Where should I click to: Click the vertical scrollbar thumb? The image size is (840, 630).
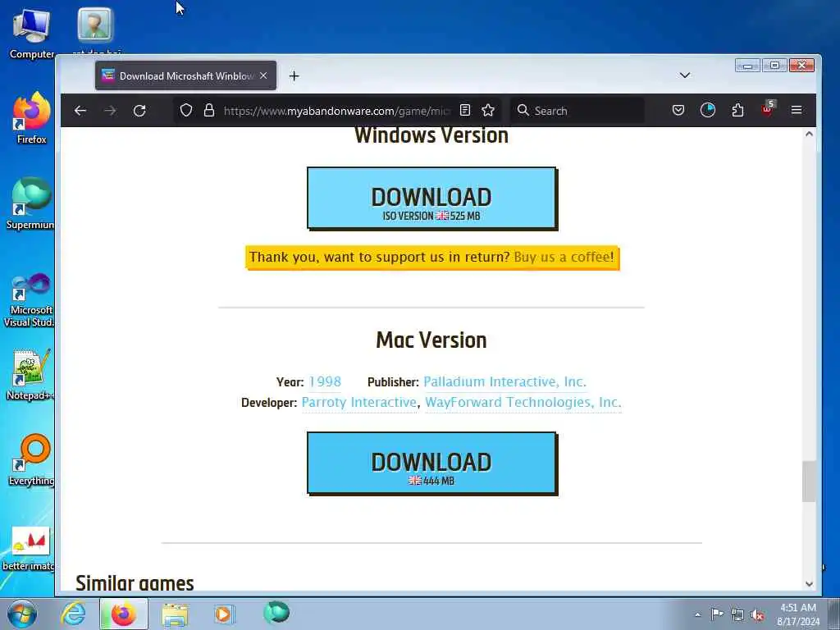click(808, 481)
